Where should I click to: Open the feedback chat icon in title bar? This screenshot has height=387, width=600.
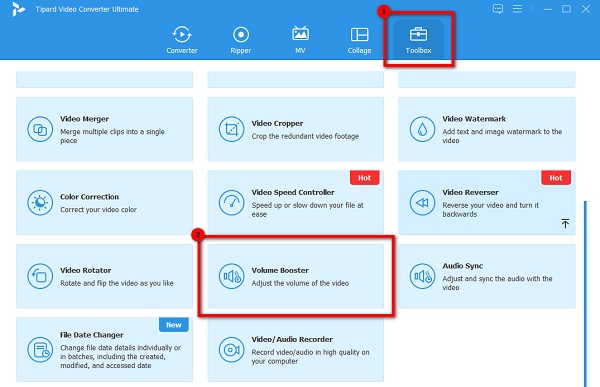[x=498, y=9]
